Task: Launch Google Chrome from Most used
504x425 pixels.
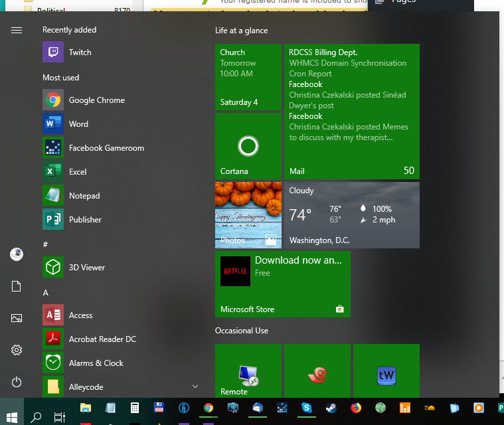Action: [x=121, y=100]
